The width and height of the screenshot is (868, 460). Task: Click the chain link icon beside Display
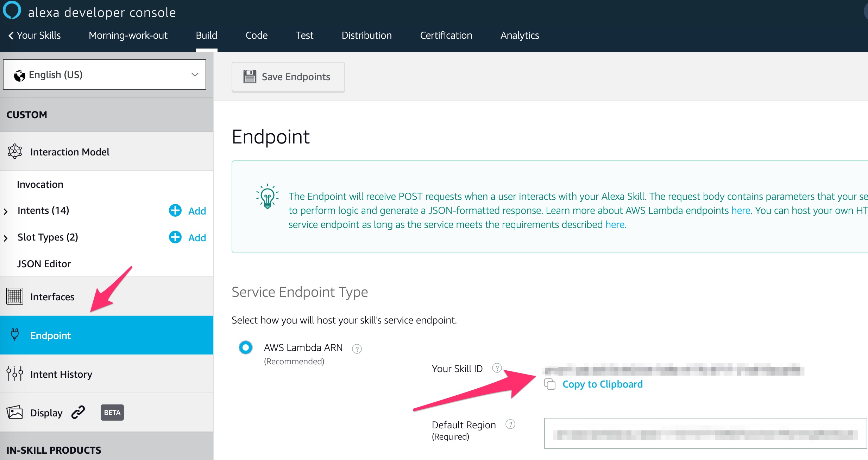[x=78, y=412]
